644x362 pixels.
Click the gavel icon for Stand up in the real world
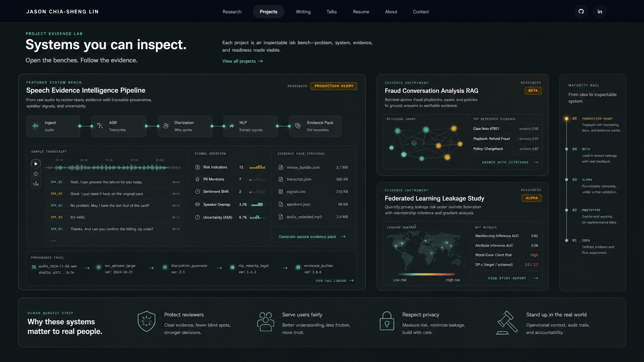(507, 322)
